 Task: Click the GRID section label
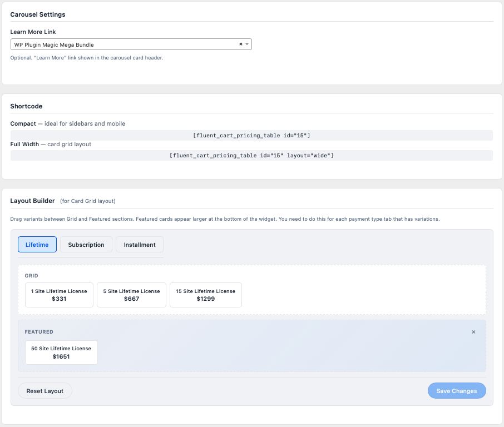tap(32, 276)
